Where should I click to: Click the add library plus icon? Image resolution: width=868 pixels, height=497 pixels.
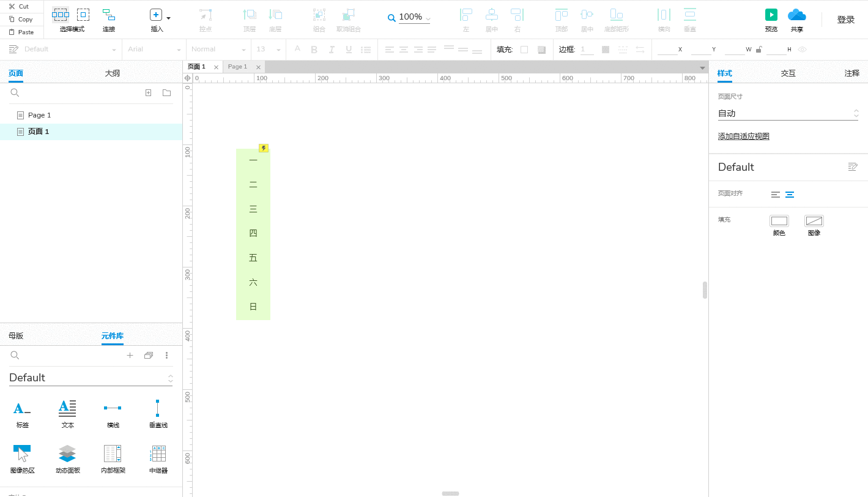(x=130, y=355)
